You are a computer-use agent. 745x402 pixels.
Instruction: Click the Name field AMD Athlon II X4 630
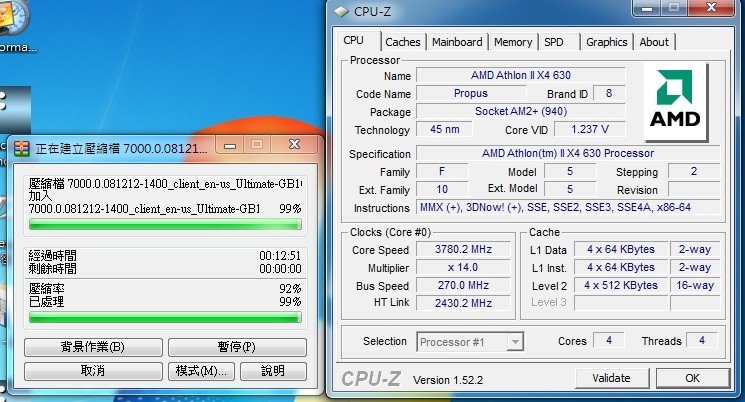tap(521, 75)
